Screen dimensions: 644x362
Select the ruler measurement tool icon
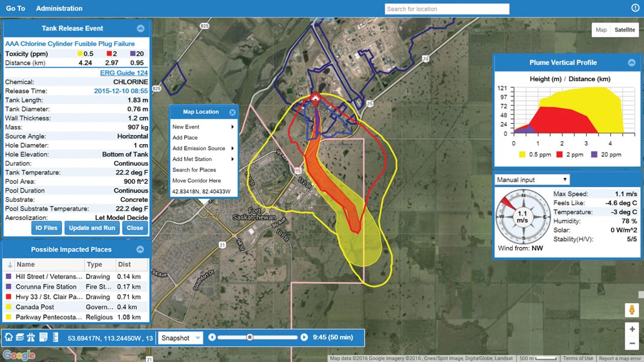coord(56,337)
